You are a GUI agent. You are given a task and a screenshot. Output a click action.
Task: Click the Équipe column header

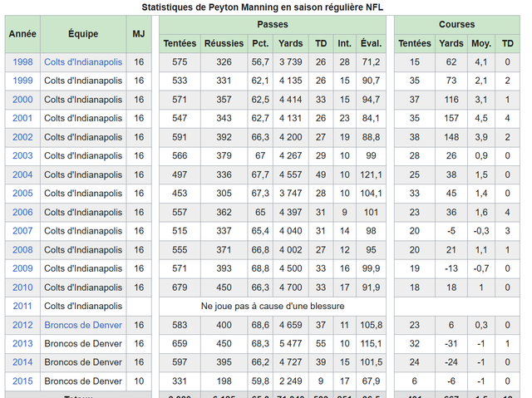pyautogui.click(x=83, y=34)
